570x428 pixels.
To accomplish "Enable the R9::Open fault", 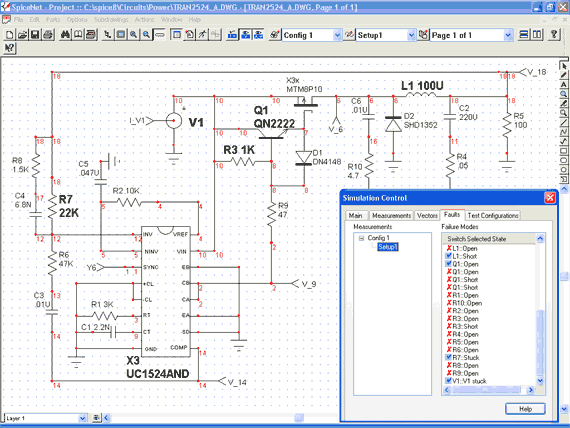I will pos(449,373).
